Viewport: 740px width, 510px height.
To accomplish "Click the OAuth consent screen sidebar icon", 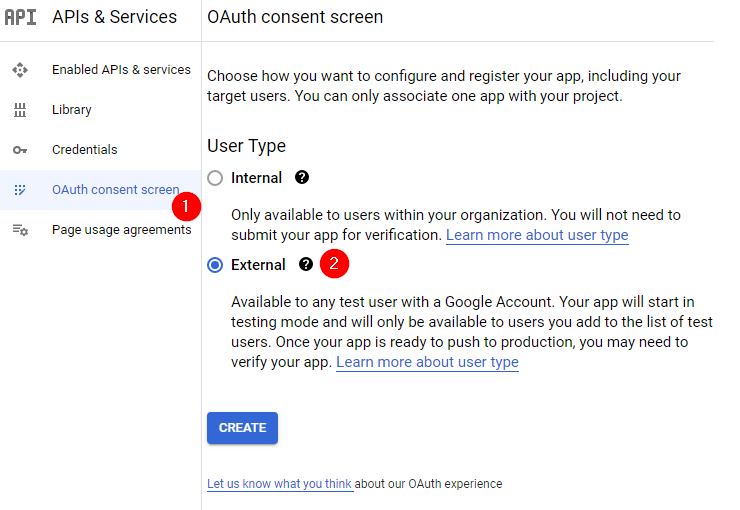I will (x=20, y=190).
